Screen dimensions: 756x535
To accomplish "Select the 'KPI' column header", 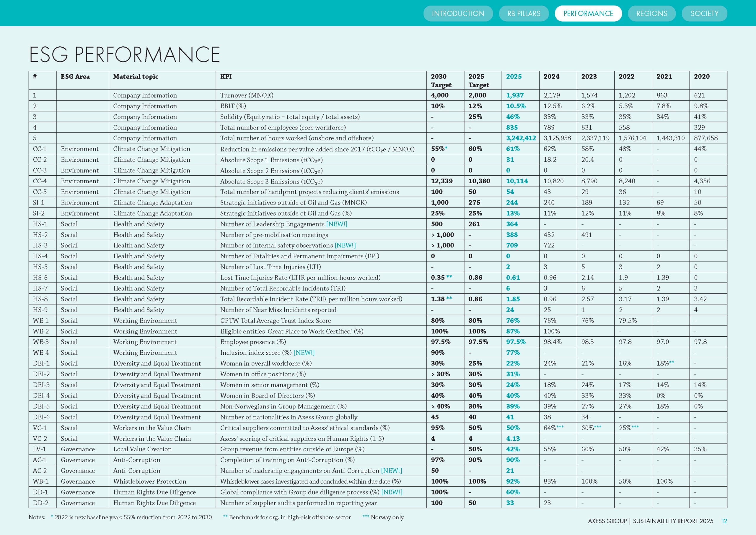I will coord(226,77).
